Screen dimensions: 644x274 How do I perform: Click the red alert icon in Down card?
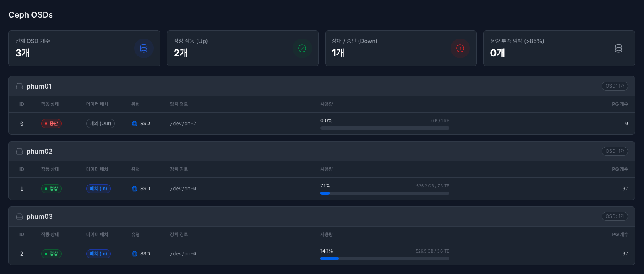pyautogui.click(x=460, y=48)
